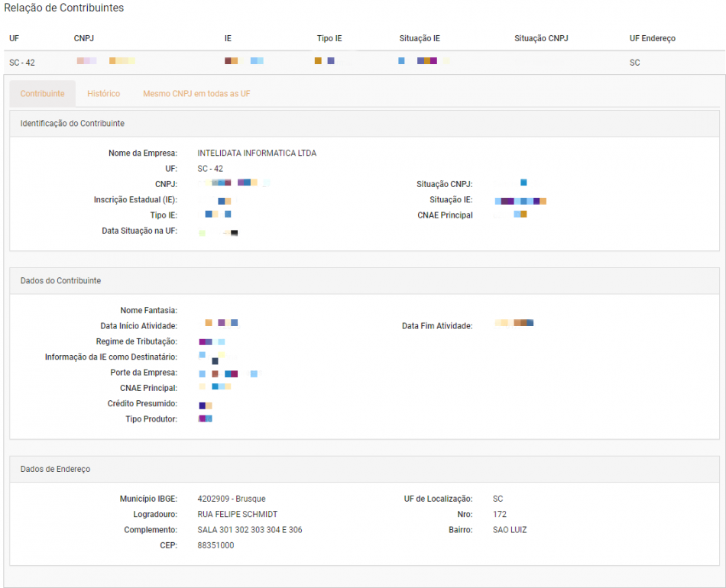Viewport: 726px width, 588px height.
Task: Click "CNAE Principal:" label in Dados do Contribuinte
Action: point(148,388)
